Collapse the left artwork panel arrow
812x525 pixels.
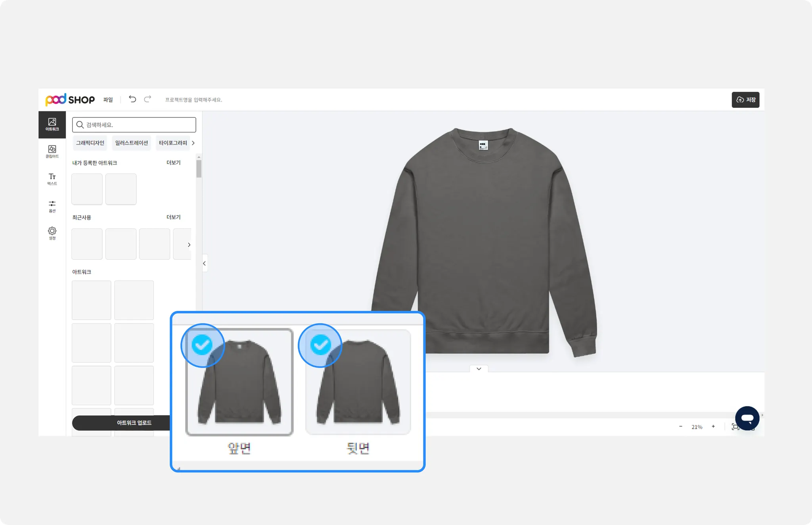click(x=205, y=263)
